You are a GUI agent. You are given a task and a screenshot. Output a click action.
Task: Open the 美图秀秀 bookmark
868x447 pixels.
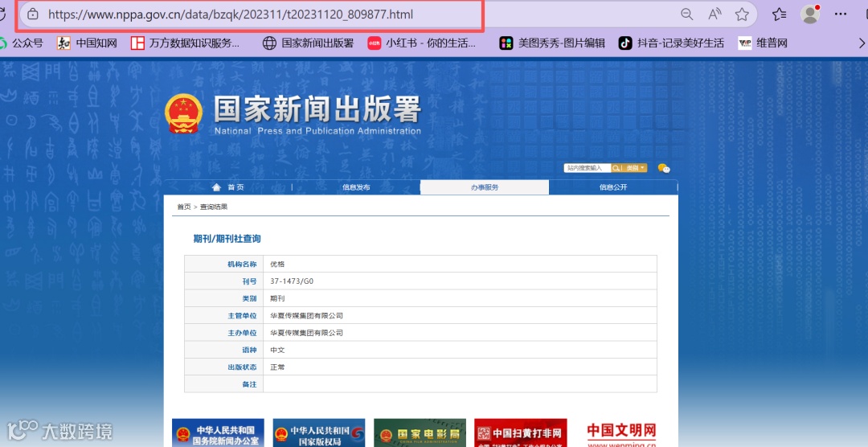tap(552, 43)
